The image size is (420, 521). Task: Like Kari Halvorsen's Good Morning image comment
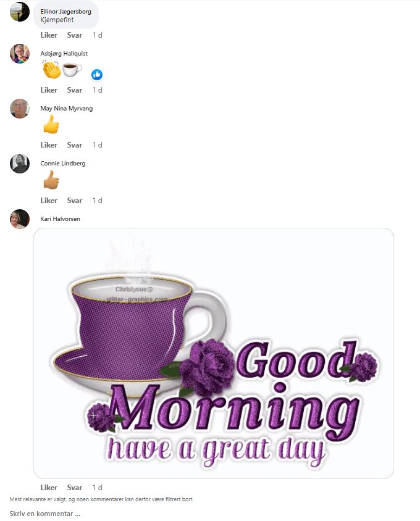49,488
